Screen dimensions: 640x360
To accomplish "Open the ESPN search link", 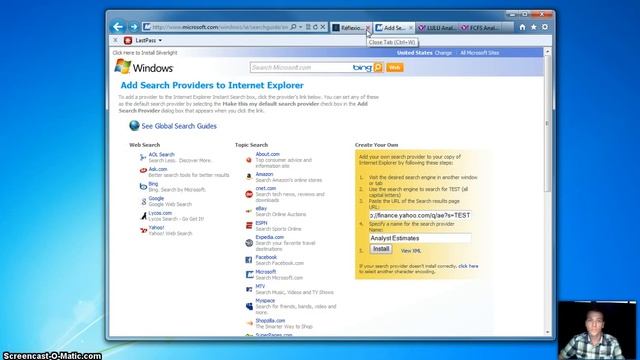I will coord(261,223).
